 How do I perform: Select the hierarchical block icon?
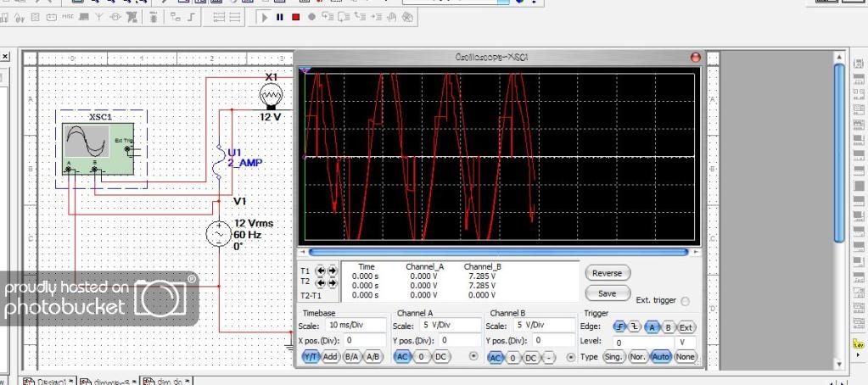pos(176,17)
